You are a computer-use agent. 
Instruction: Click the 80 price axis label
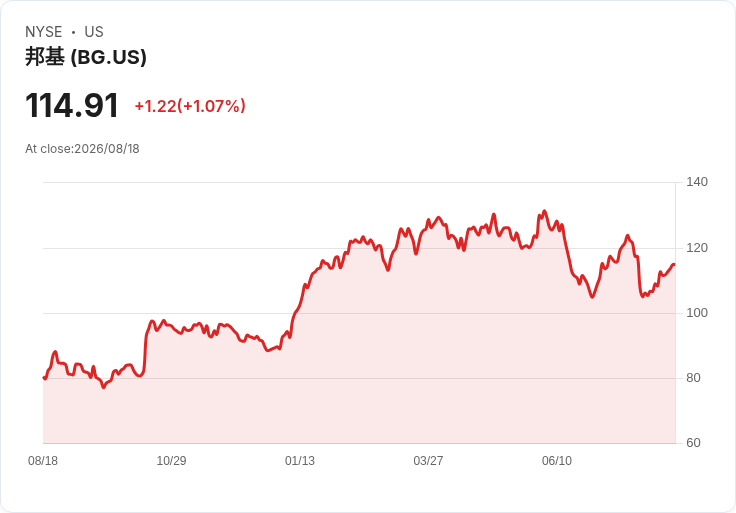coord(693,378)
